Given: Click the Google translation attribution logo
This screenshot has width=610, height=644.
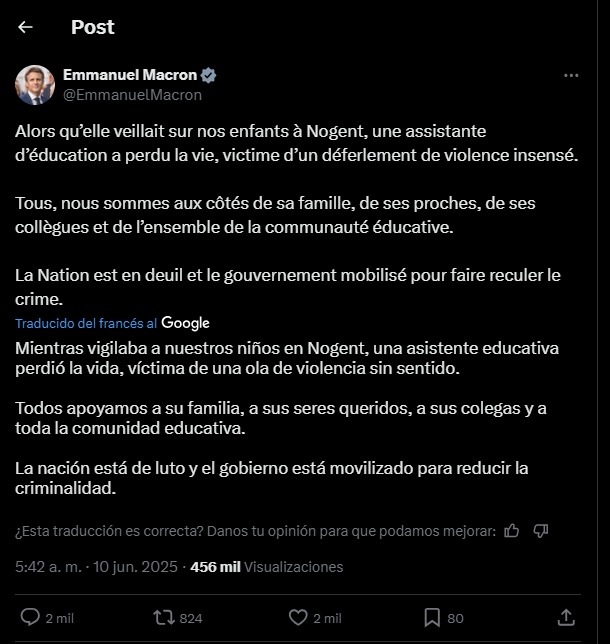Looking at the screenshot, I should coord(185,323).
